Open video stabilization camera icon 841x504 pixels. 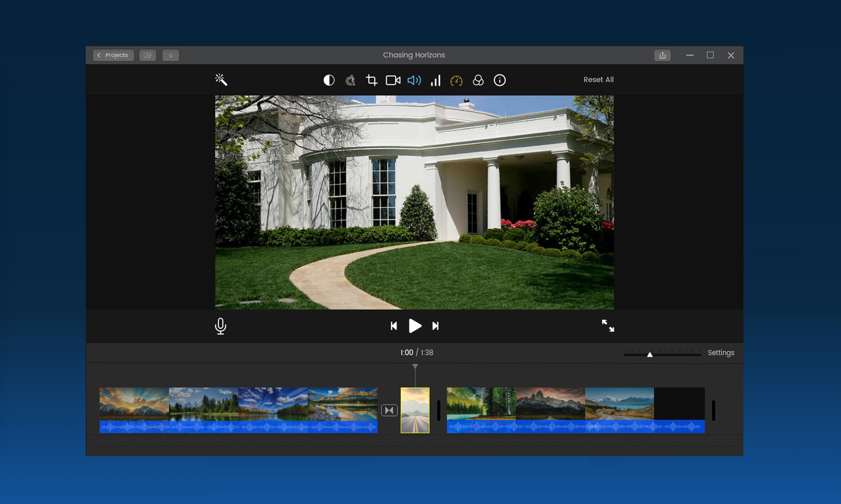coord(393,80)
